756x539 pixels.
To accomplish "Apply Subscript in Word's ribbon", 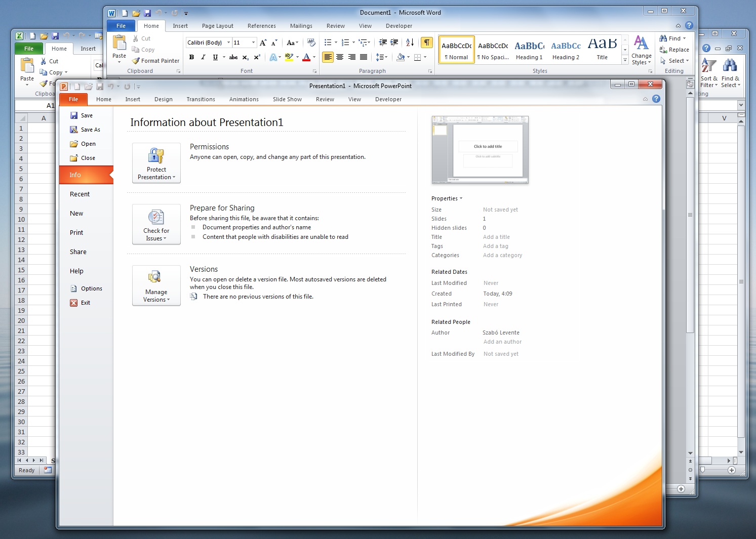I will pyautogui.click(x=245, y=57).
